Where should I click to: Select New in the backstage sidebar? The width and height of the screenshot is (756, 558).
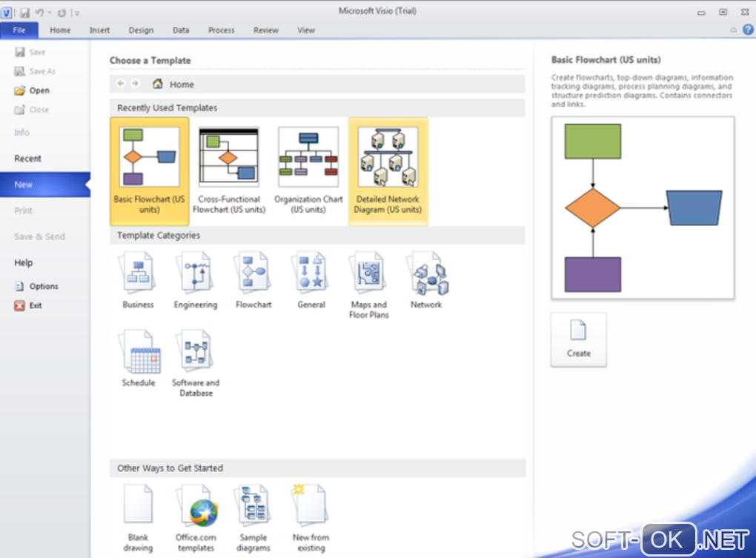[44, 185]
